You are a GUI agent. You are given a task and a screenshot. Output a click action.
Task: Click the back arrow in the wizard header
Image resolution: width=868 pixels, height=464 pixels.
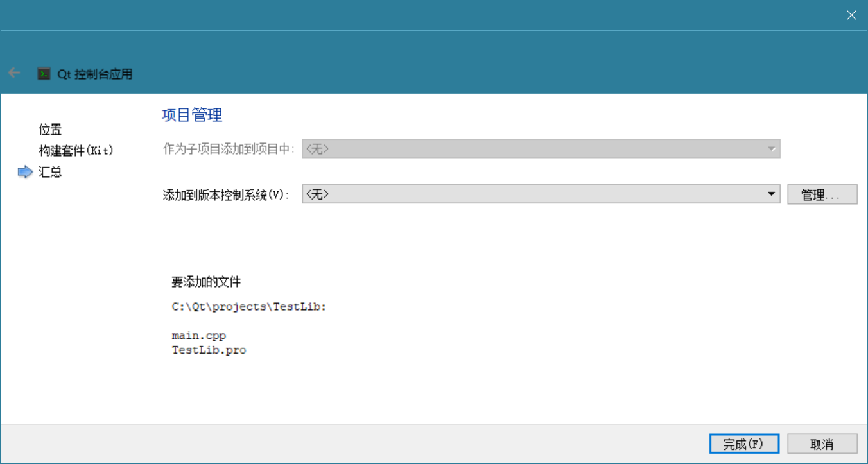[14, 73]
